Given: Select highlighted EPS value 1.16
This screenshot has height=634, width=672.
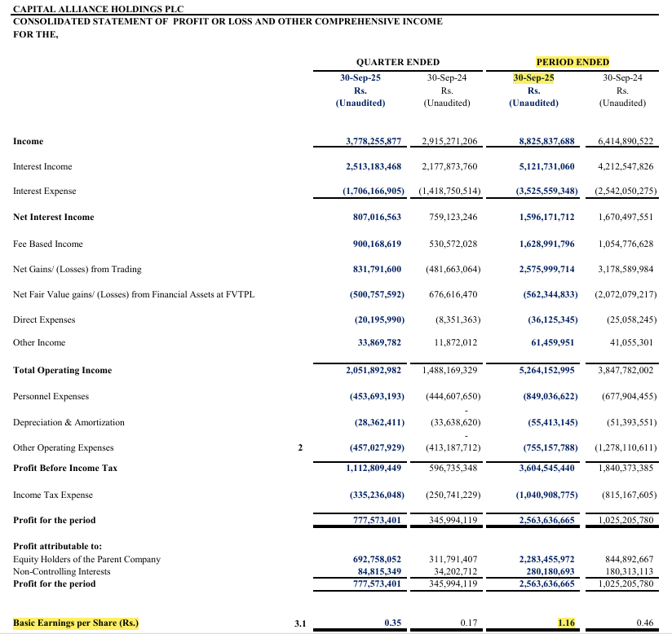Looking at the screenshot, I should pyautogui.click(x=566, y=623).
